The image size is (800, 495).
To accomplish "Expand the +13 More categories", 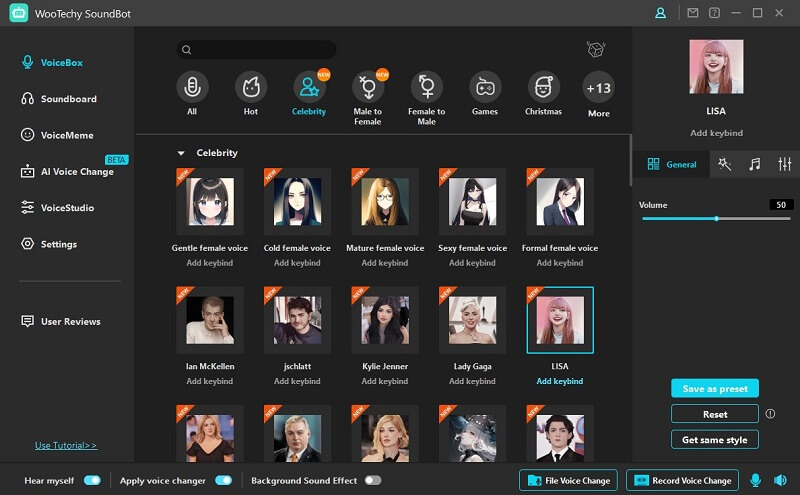I will coord(598,88).
